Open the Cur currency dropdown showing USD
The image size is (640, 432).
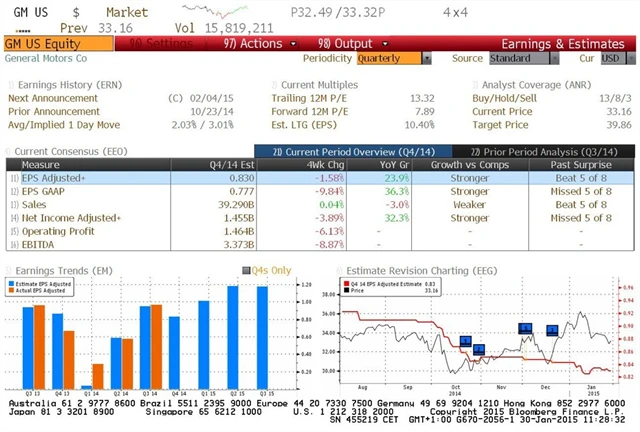tap(611, 58)
